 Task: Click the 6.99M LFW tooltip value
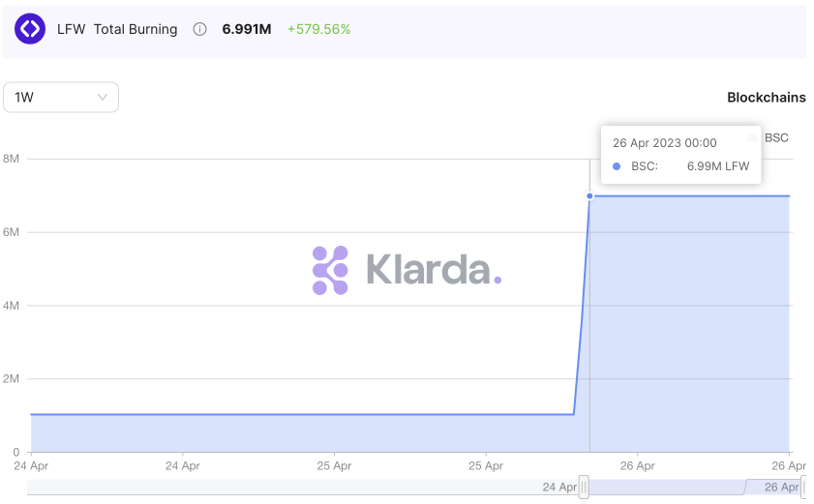pos(718,166)
